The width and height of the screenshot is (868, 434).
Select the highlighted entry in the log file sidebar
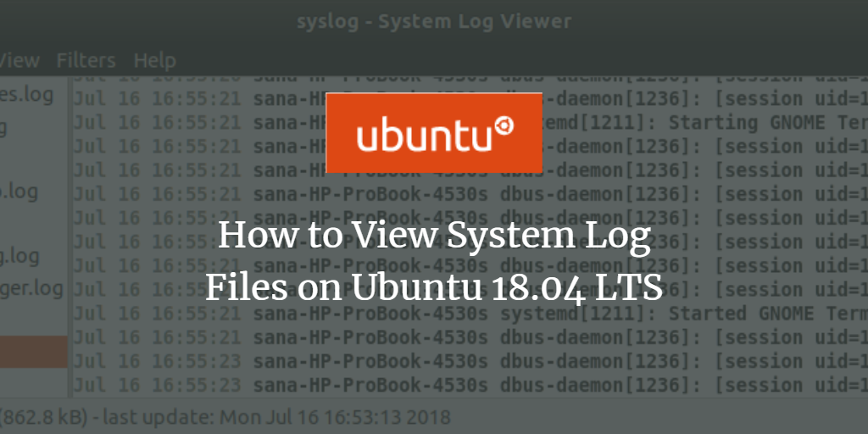(33, 352)
